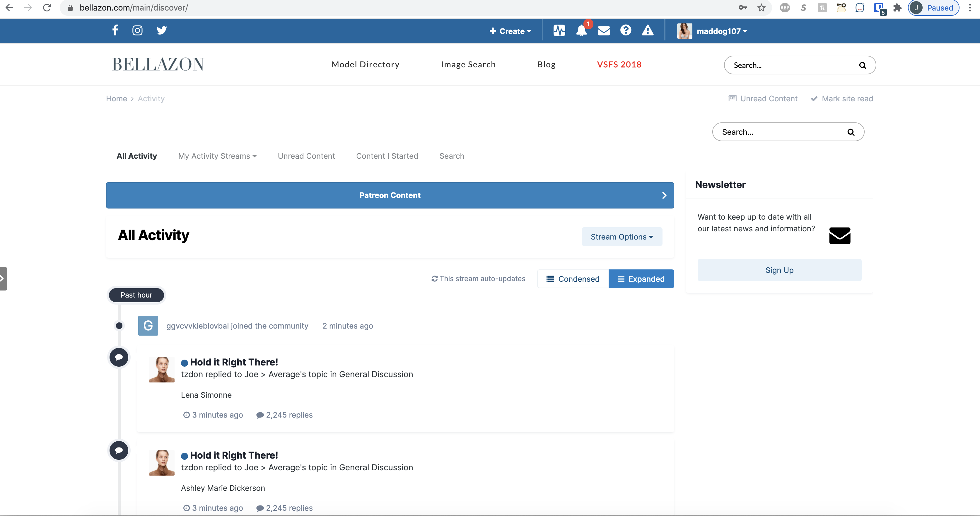Switch stream view to Condensed
This screenshot has width=980, height=516.
pos(573,279)
